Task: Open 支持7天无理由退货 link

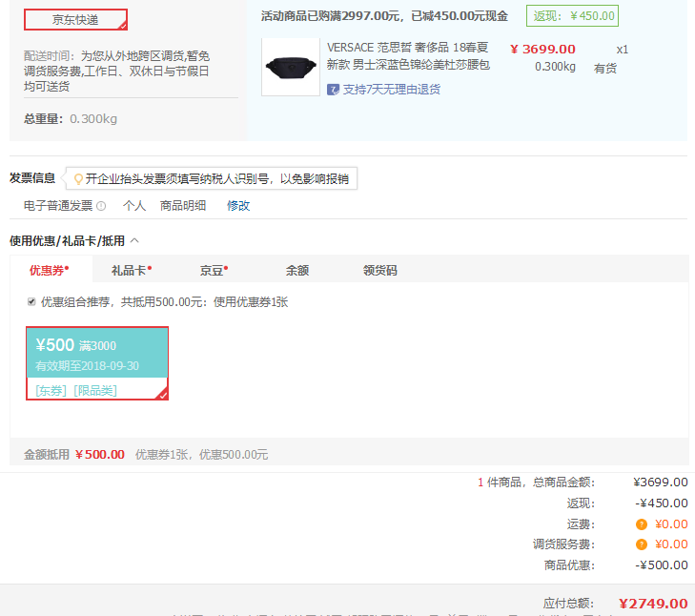Action: [392, 90]
